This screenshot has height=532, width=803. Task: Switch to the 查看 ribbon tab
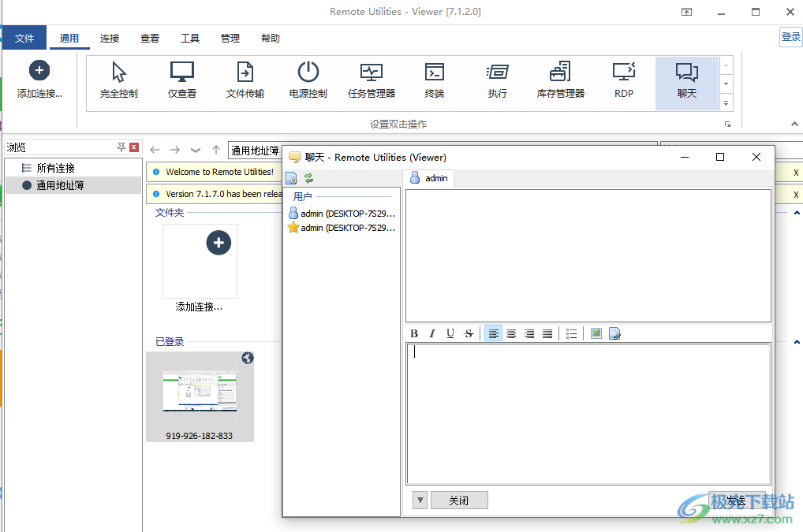150,38
